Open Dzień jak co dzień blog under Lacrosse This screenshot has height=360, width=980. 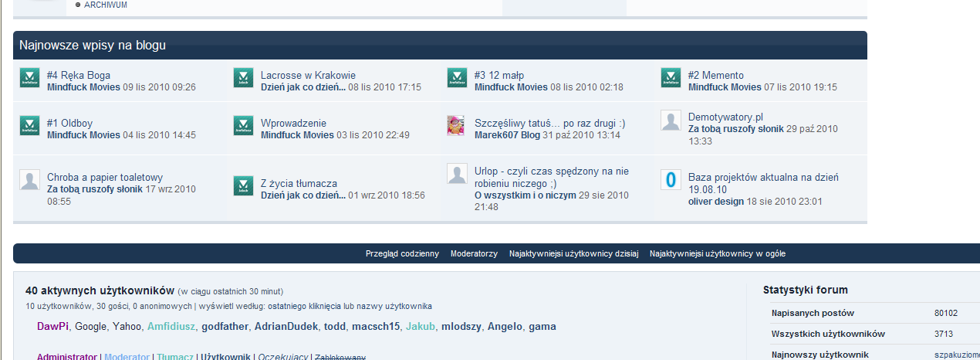[303, 87]
